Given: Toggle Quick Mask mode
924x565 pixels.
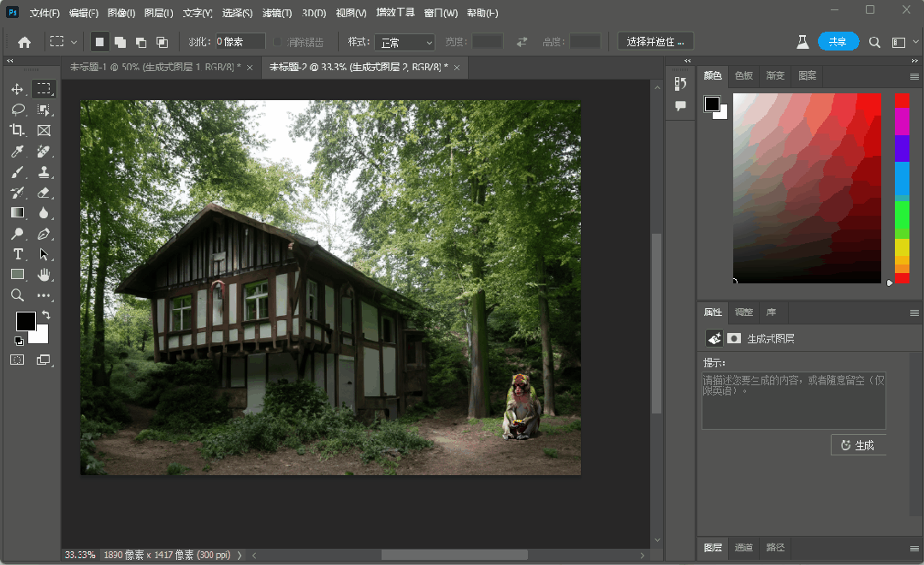Looking at the screenshot, I should pyautogui.click(x=17, y=360).
